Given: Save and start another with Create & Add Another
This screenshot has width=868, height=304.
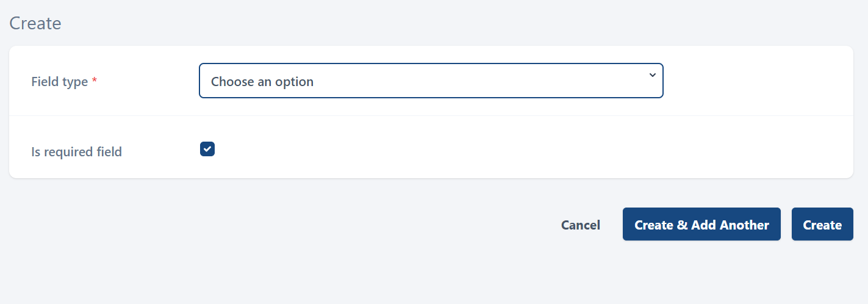Looking at the screenshot, I should click(701, 225).
